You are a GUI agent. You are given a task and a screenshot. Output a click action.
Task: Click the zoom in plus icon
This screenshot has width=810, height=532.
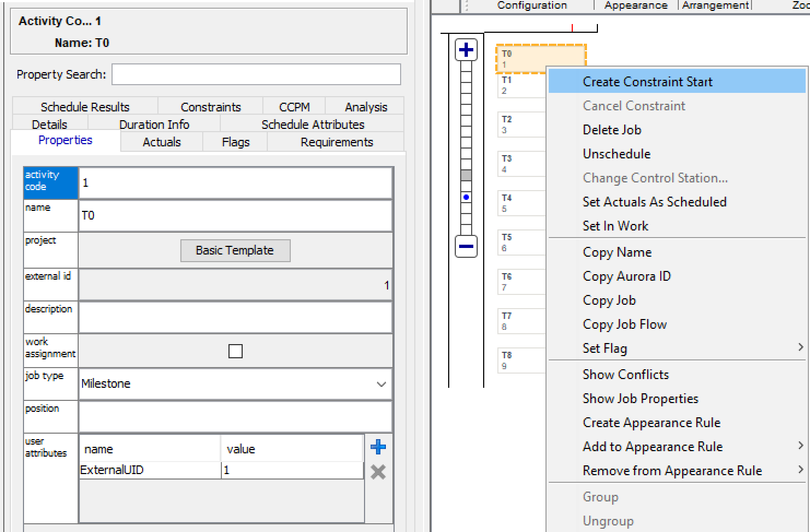(466, 50)
